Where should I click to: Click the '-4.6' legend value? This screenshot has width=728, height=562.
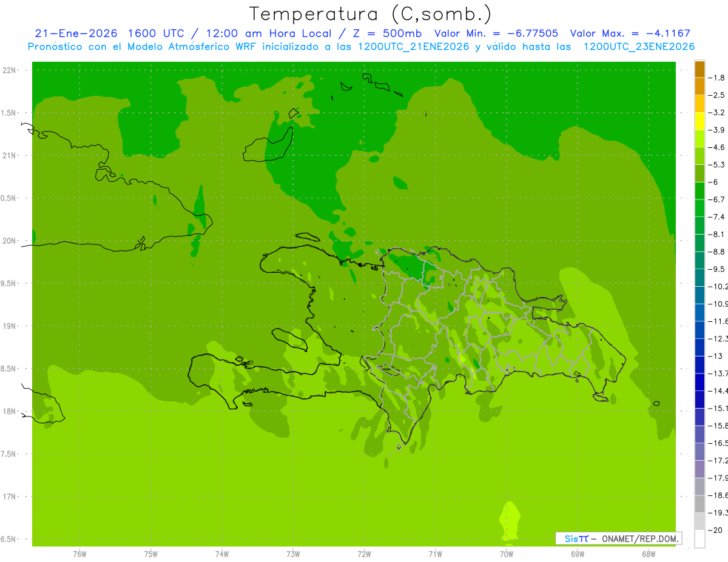(x=717, y=147)
